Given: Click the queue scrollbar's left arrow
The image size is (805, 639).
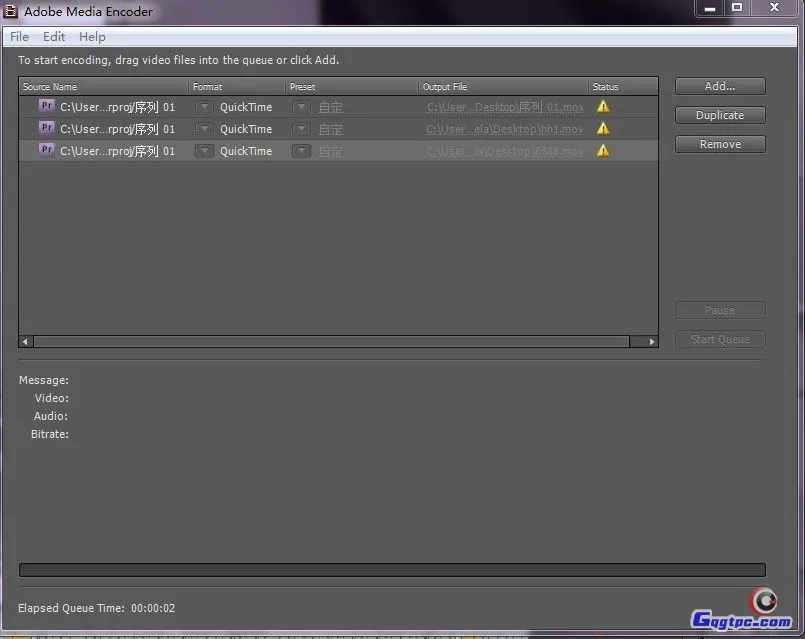Looking at the screenshot, I should 26,341.
